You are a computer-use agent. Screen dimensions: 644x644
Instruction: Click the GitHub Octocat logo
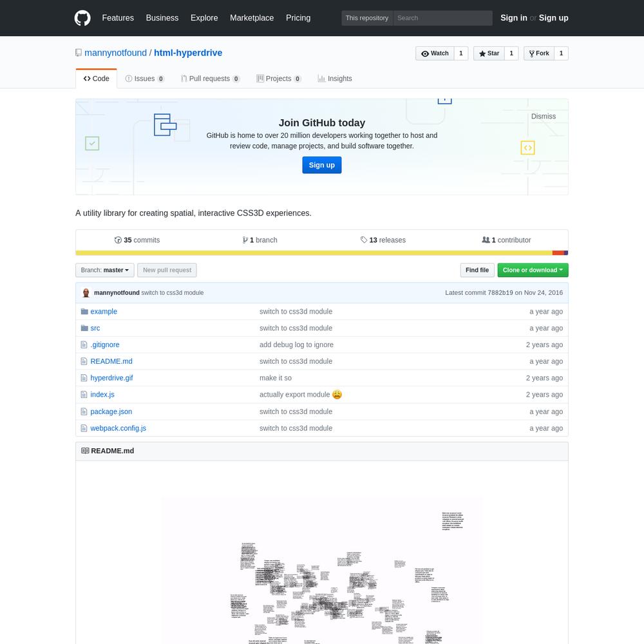coord(82,18)
